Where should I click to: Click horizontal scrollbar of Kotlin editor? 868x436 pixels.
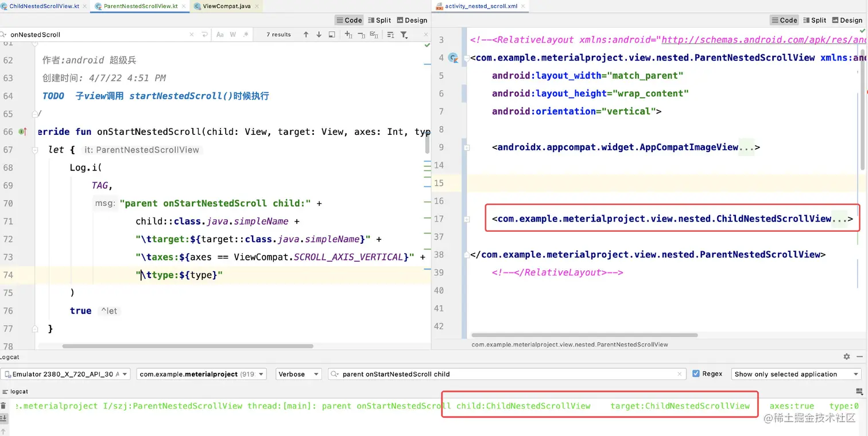click(x=188, y=346)
